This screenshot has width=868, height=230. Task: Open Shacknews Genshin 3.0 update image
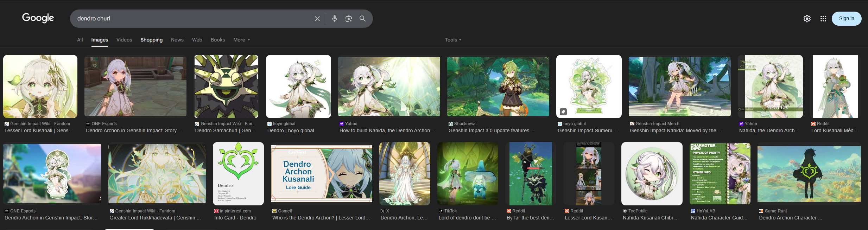(x=498, y=87)
